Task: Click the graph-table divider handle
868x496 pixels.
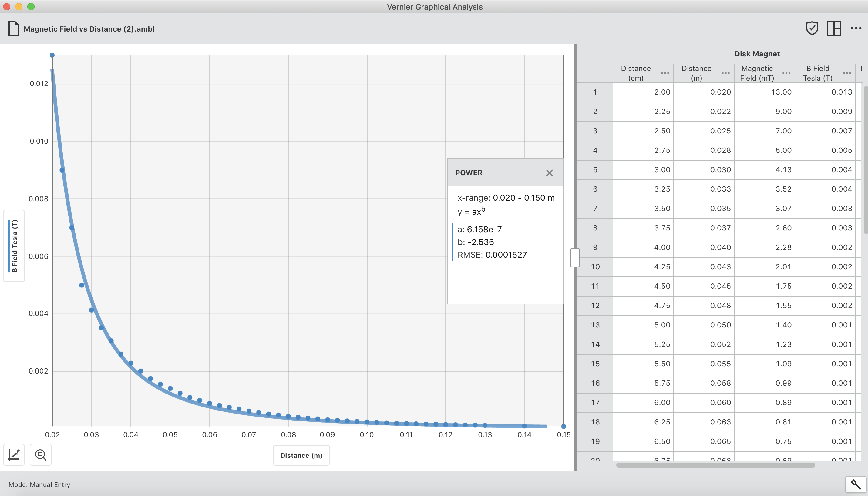Action: (575, 257)
